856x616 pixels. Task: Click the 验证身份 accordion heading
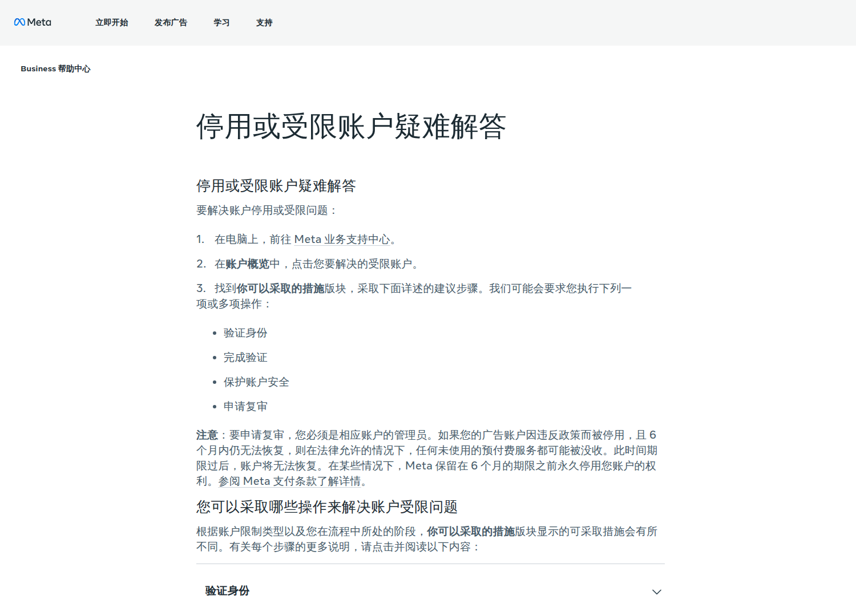coord(227,591)
